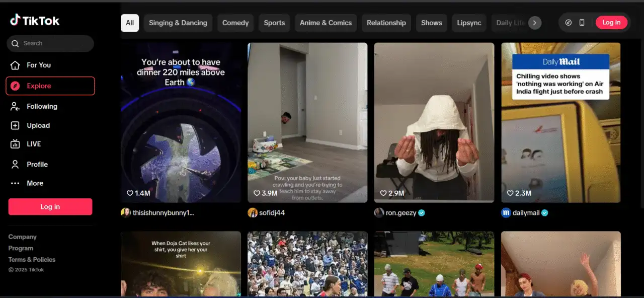Click ron.geezy's verified badge
This screenshot has width=644, height=298.
[422, 213]
